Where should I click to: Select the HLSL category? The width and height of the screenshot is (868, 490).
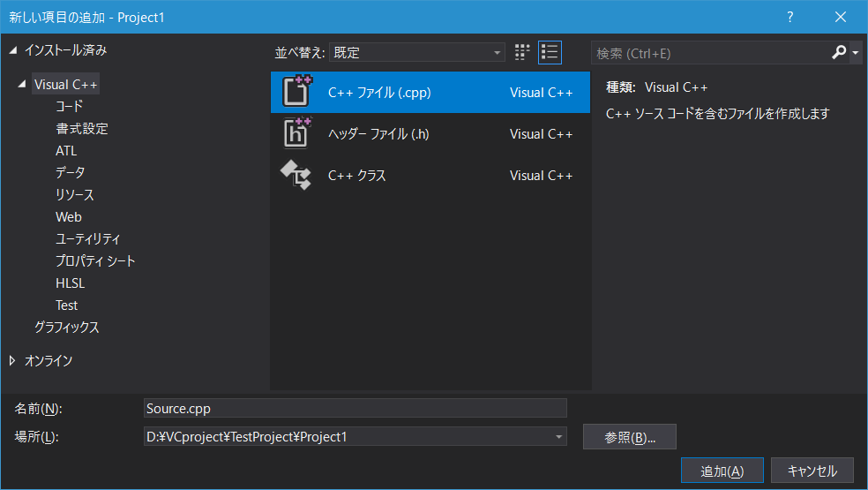(x=70, y=283)
